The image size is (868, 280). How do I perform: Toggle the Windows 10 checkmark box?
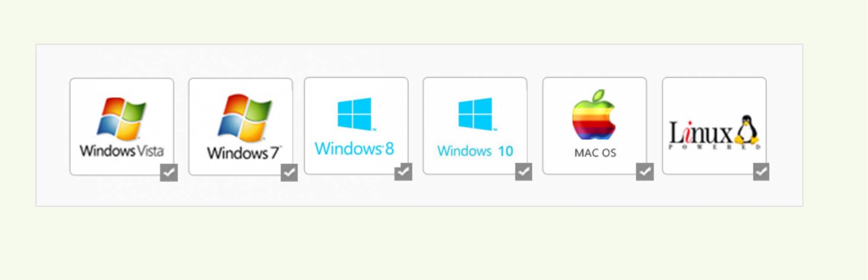pos(523,171)
